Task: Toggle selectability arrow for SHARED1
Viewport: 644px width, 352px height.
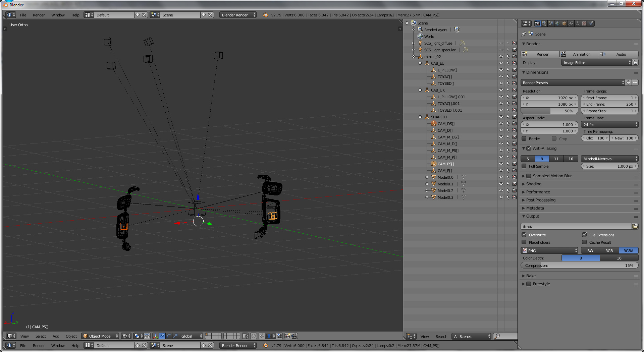Action: click(508, 117)
